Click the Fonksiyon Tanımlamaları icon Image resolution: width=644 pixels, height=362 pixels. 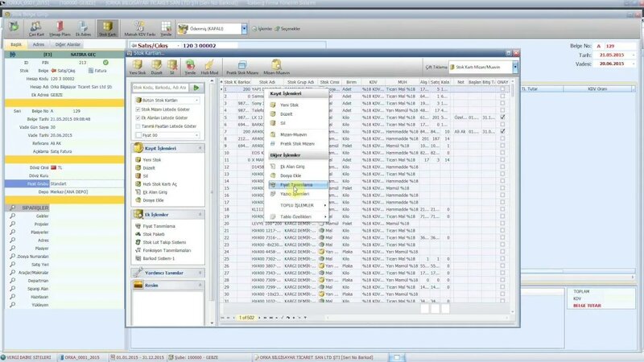pyautogui.click(x=138, y=250)
